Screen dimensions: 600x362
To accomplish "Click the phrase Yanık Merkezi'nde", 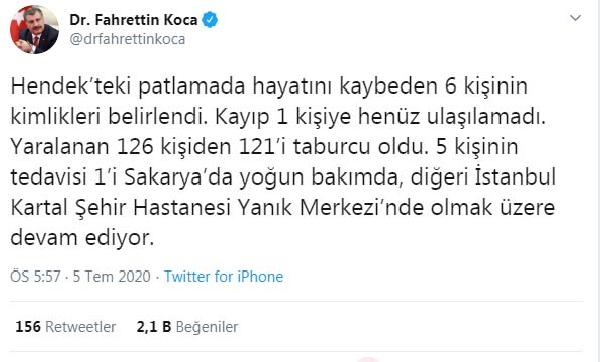I will pyautogui.click(x=331, y=208).
